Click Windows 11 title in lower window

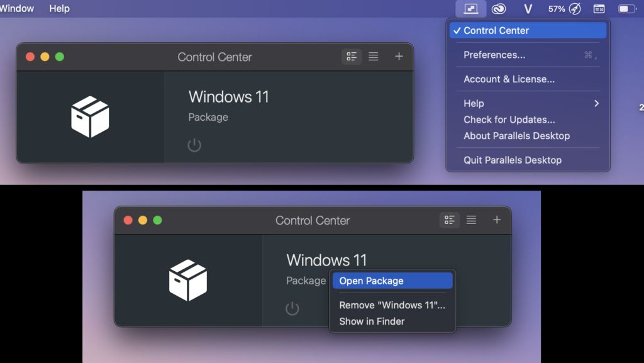[x=326, y=260]
